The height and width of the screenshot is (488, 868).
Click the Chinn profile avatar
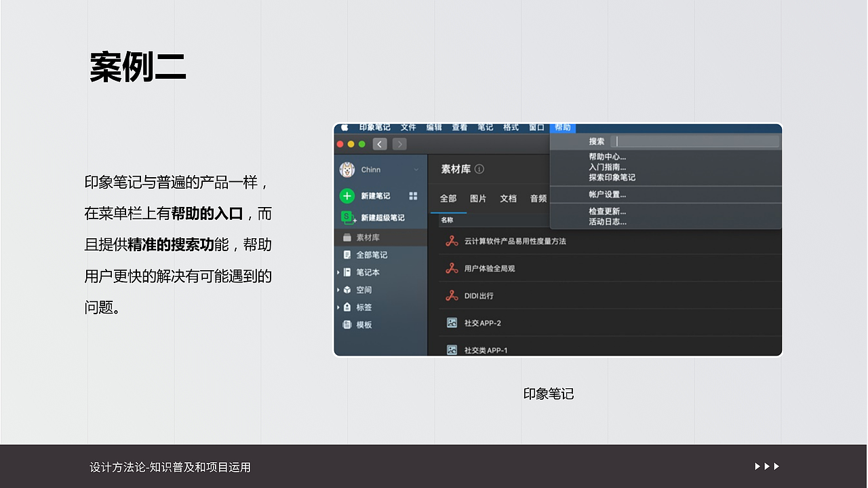point(347,169)
